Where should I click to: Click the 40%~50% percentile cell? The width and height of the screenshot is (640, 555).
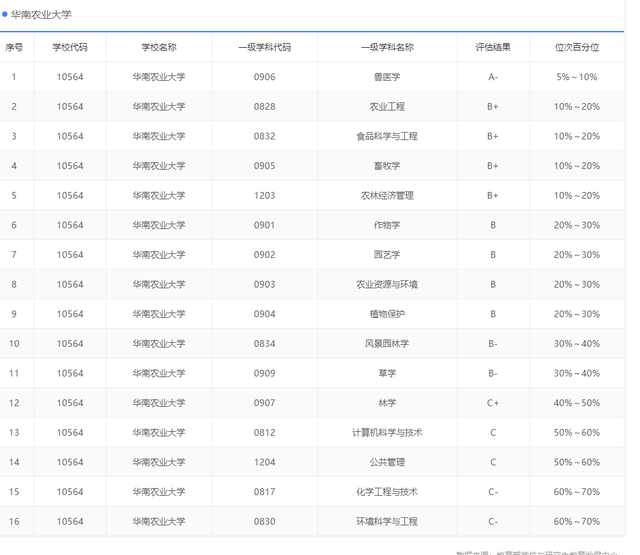tap(577, 403)
